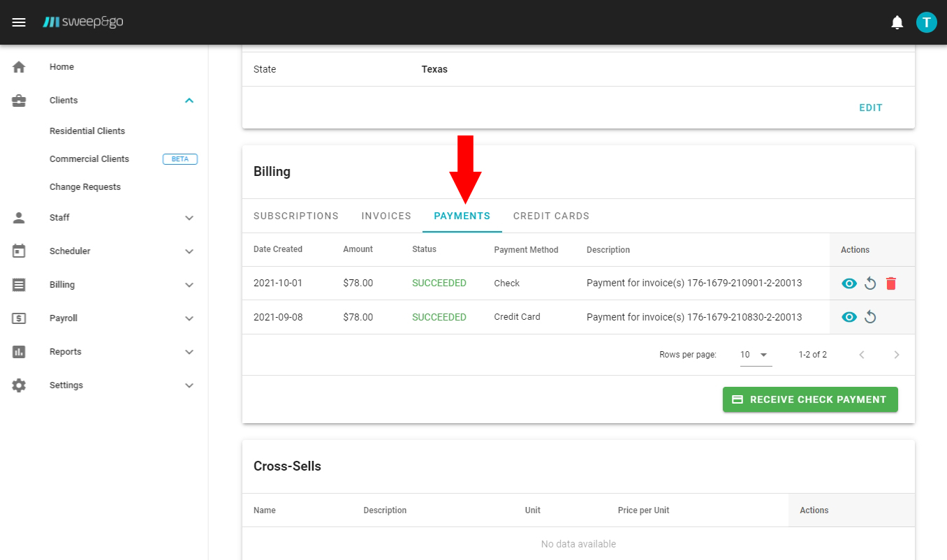
Task: Open the user profile avatar
Action: [926, 22]
